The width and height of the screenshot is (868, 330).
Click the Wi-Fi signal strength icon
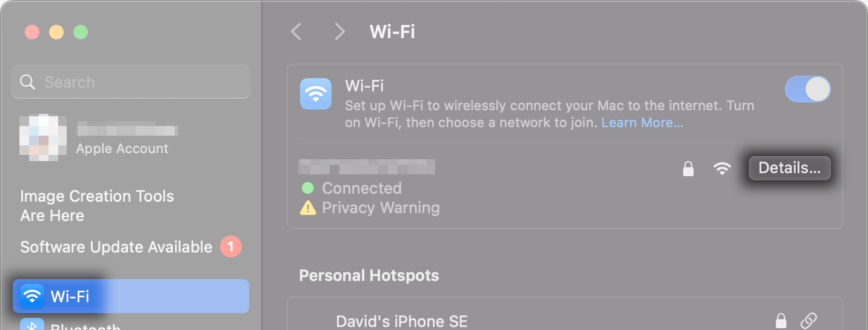721,169
